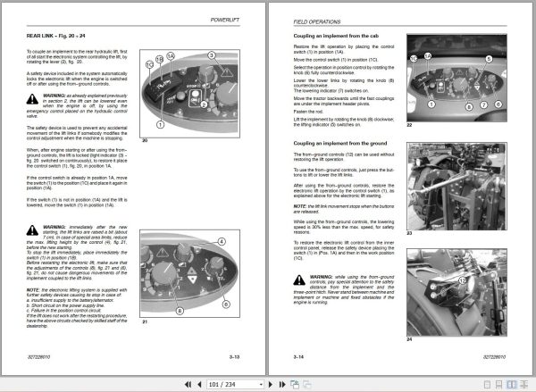536x392 pixels.
Task: Click the figure 23 rear hitch photo
Action: tap(456, 187)
